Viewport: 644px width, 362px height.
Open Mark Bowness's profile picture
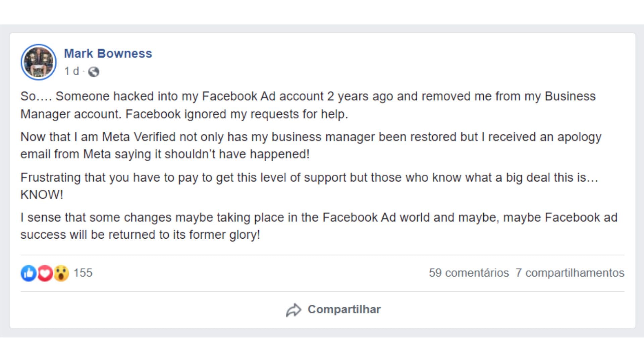[39, 62]
